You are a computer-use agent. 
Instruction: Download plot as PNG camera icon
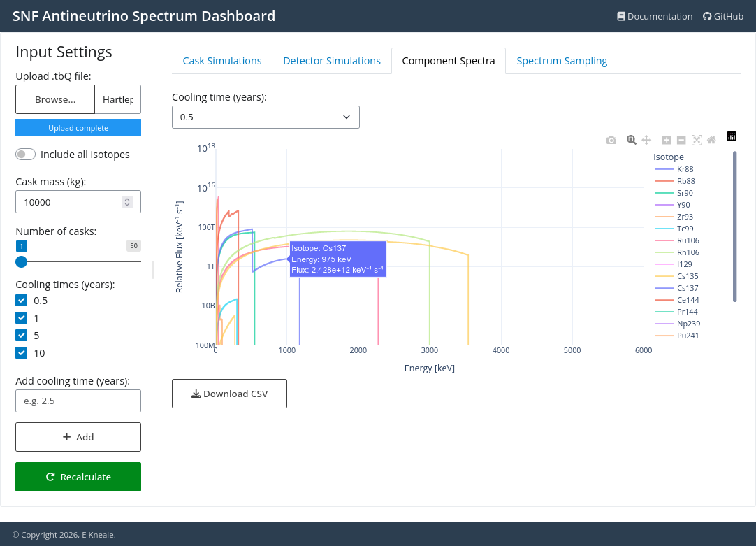(611, 140)
